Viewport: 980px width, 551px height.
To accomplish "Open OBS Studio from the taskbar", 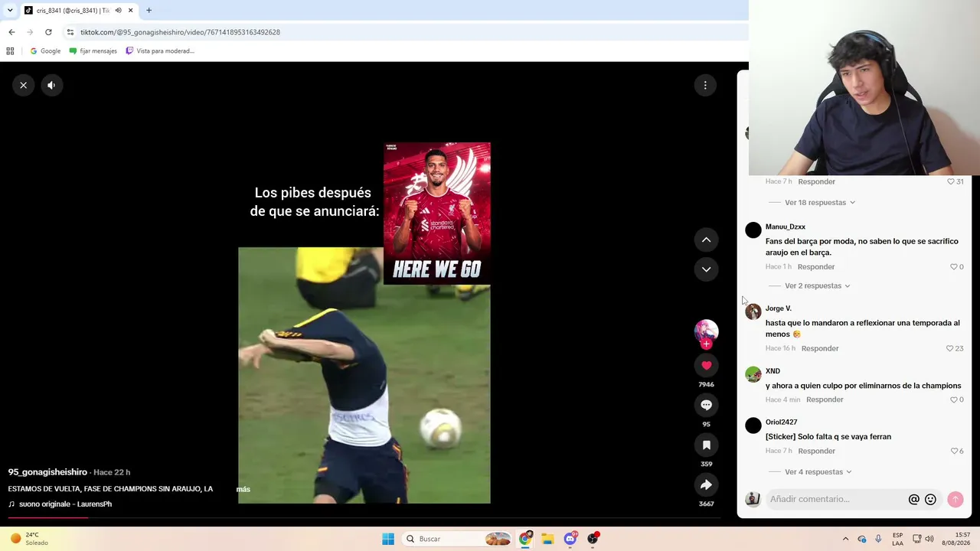I will click(x=593, y=539).
